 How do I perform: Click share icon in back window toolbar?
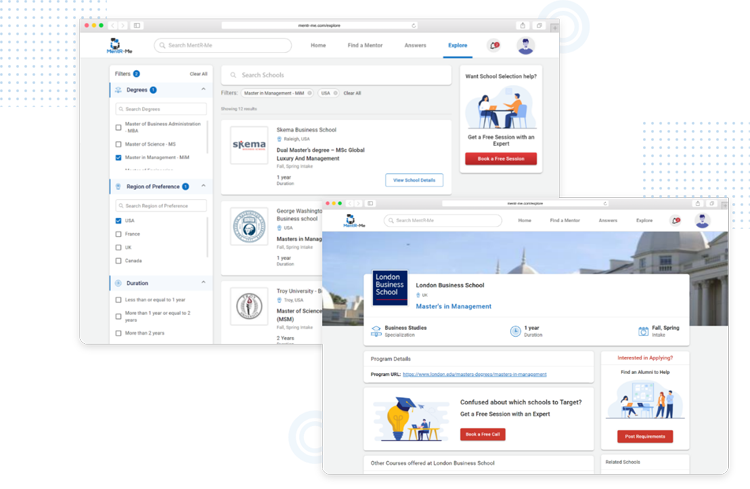click(x=522, y=25)
